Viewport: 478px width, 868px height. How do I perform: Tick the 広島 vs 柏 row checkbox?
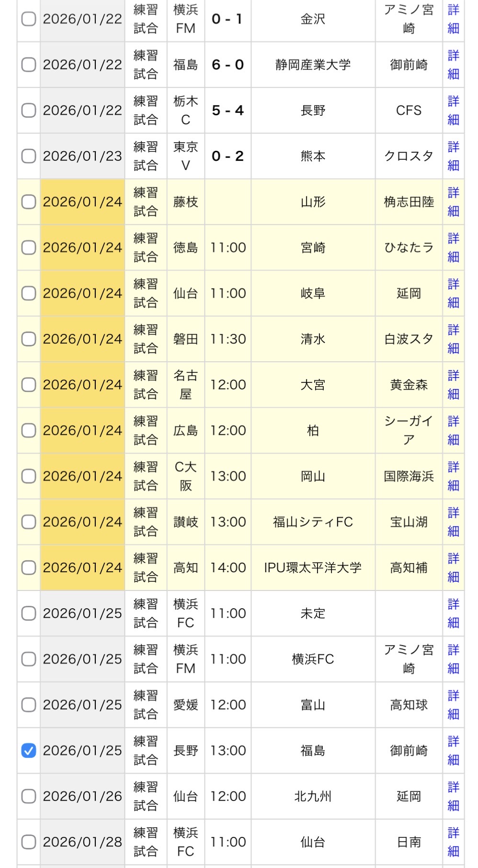pyautogui.click(x=29, y=431)
